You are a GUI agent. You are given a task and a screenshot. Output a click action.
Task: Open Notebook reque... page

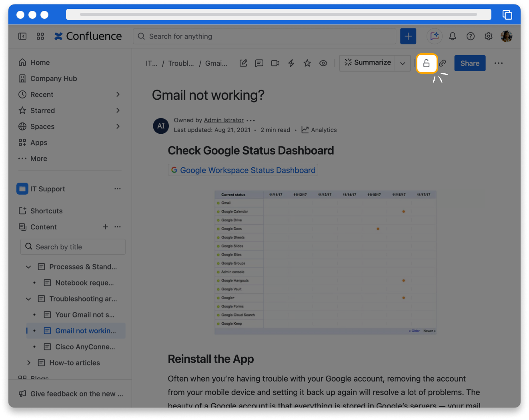point(84,283)
